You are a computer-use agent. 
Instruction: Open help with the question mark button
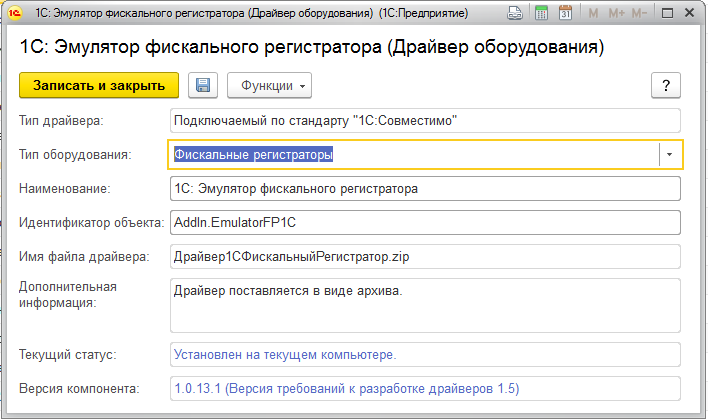point(666,85)
